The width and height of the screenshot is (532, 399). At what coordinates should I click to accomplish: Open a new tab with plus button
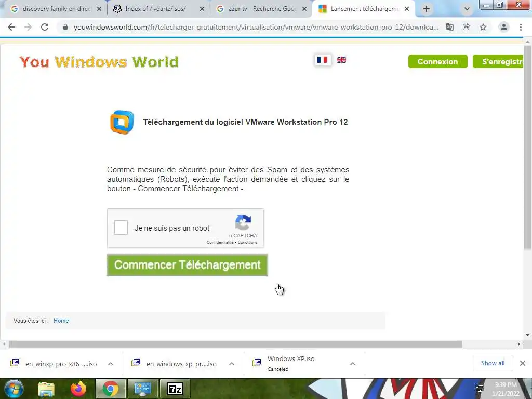coord(427,9)
